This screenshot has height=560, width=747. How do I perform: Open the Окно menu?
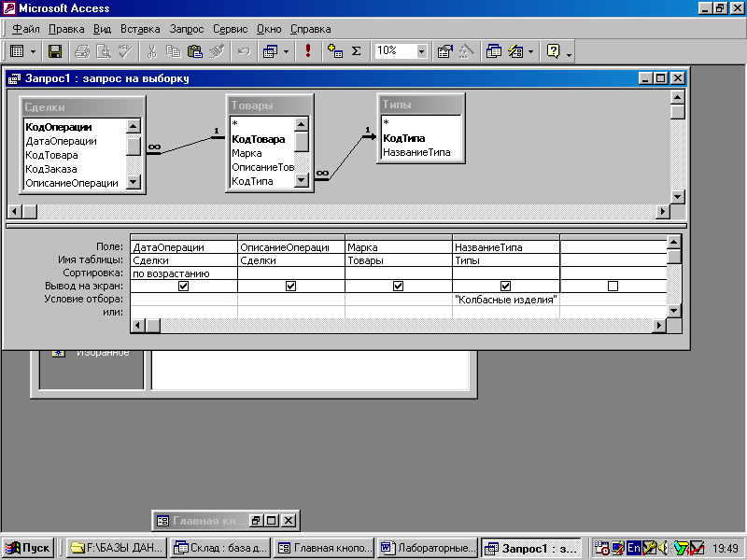[x=269, y=29]
